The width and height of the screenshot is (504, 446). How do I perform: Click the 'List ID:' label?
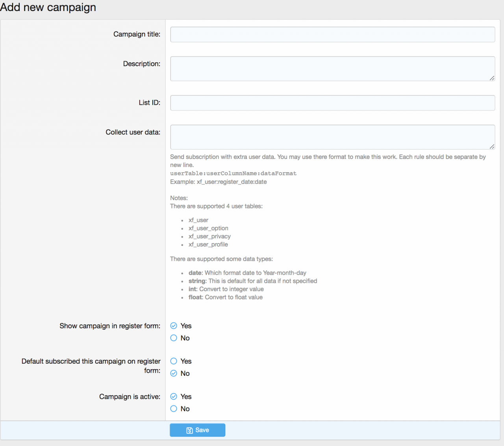point(149,103)
